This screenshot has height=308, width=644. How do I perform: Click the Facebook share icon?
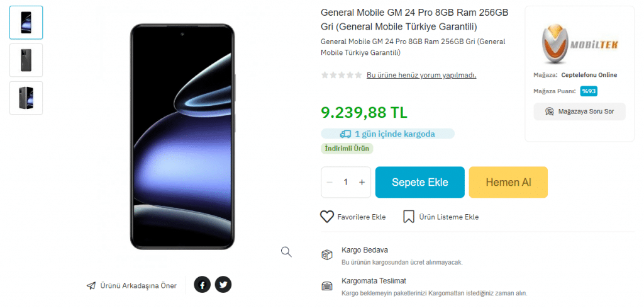202,285
